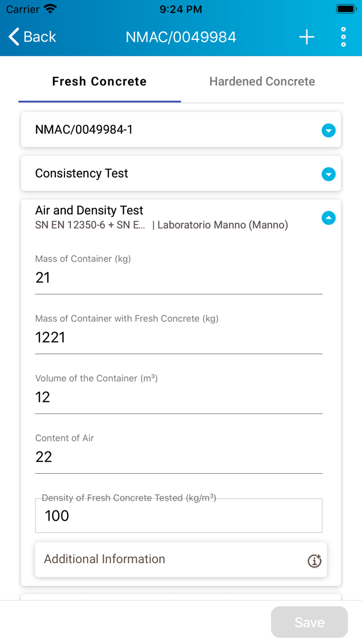Tap the Additional Information info icon
This screenshot has width=362, height=644.
314,560
